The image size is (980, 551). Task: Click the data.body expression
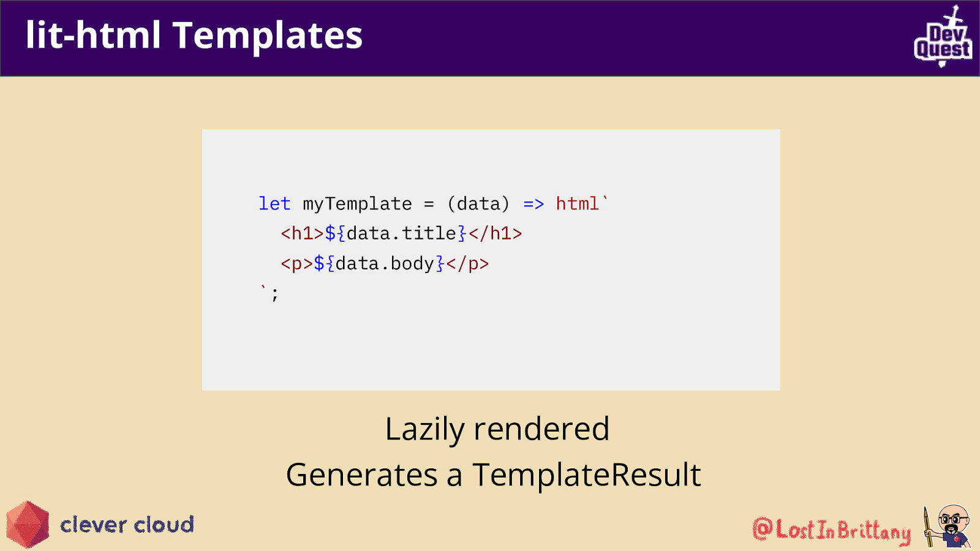coord(385,263)
